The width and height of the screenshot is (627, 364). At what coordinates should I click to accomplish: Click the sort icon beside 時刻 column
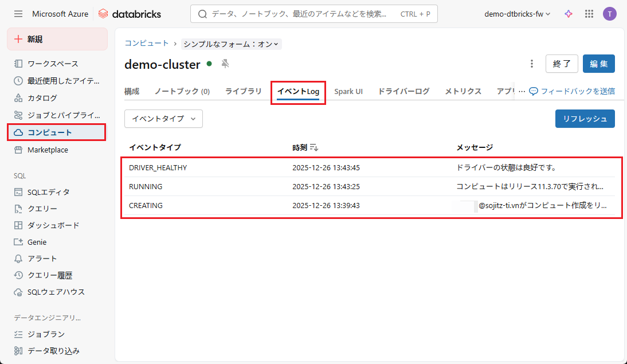click(313, 147)
